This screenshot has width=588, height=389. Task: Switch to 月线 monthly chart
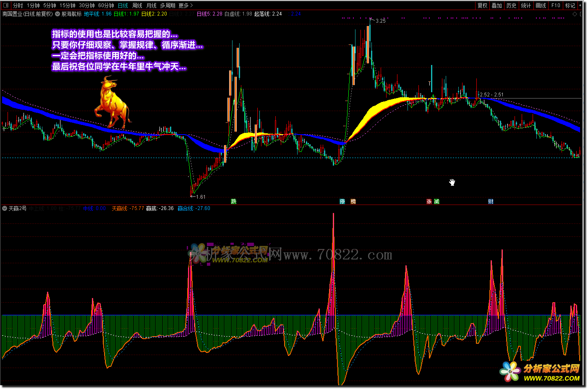152,5
